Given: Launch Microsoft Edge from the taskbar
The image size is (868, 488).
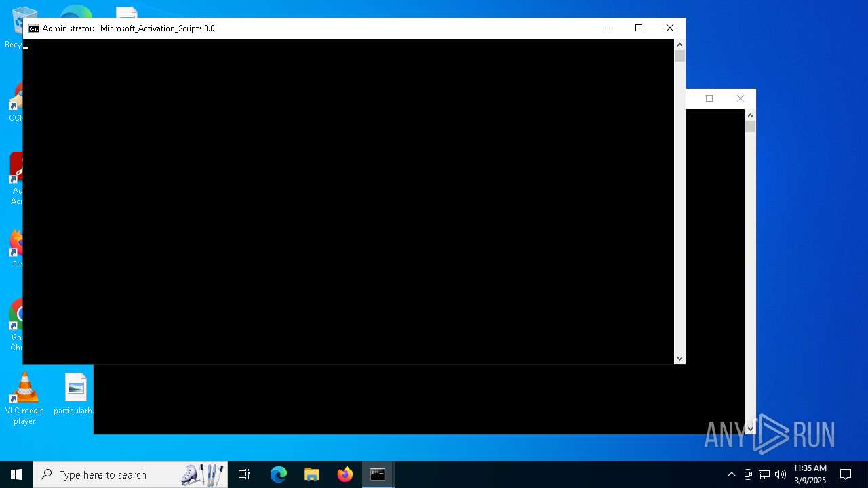Looking at the screenshot, I should click(x=279, y=474).
